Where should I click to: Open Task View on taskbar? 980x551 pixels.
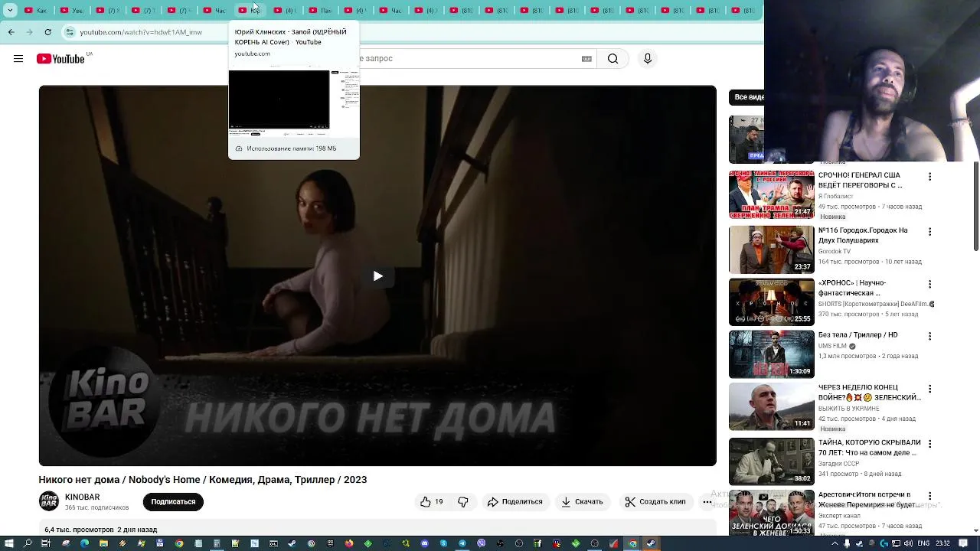click(46, 543)
